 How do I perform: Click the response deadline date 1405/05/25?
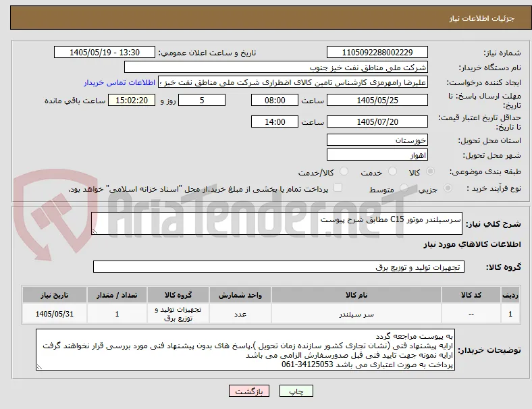coord(377,101)
